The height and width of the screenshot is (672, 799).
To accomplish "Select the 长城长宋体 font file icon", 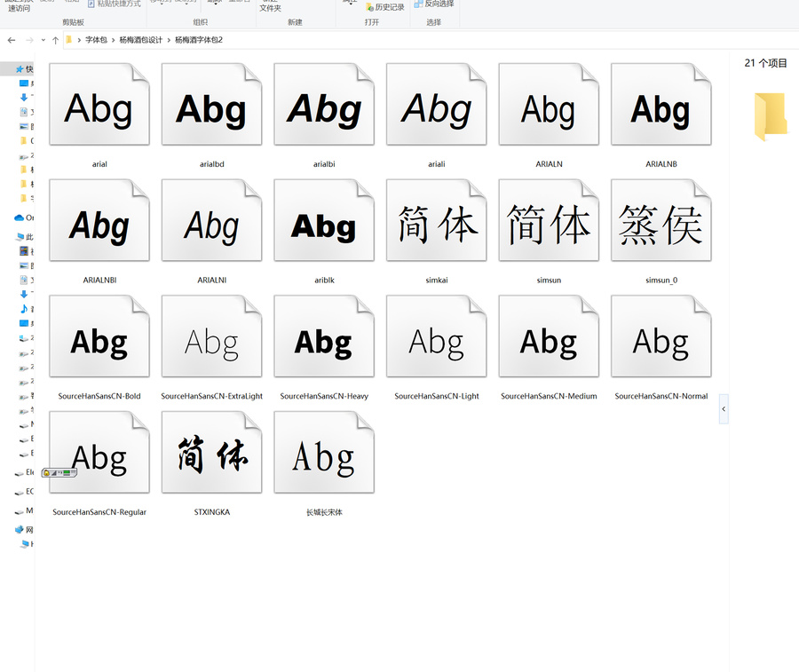I will pos(324,453).
